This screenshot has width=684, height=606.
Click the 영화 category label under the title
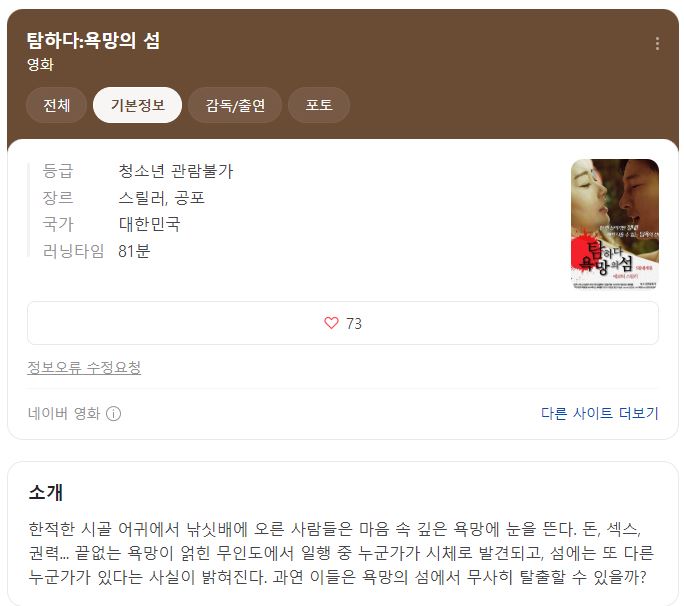pos(40,65)
